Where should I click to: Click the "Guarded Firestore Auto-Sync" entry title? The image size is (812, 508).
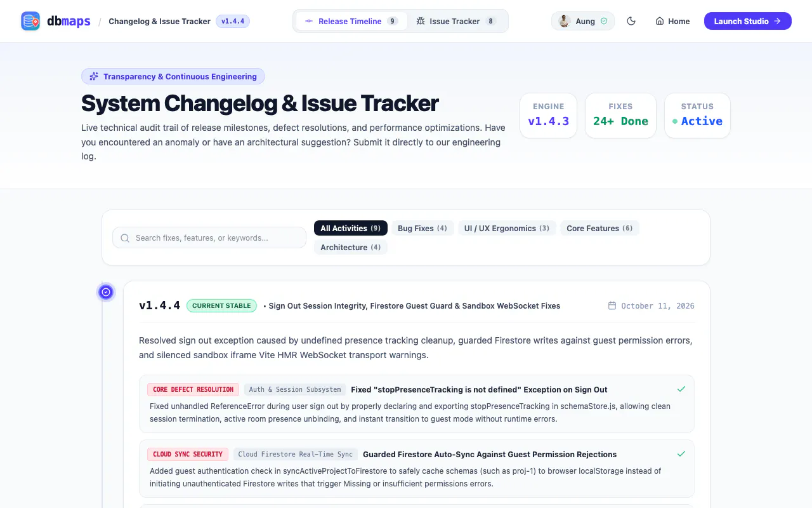point(490,454)
